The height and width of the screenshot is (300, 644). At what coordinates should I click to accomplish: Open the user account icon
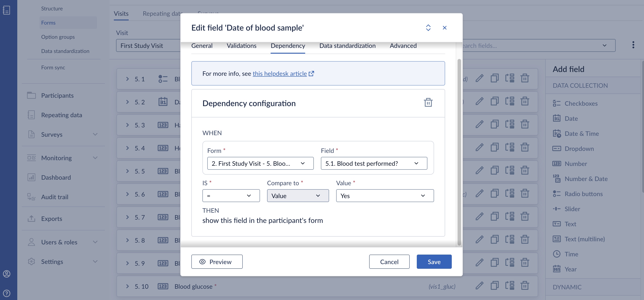[x=7, y=274]
